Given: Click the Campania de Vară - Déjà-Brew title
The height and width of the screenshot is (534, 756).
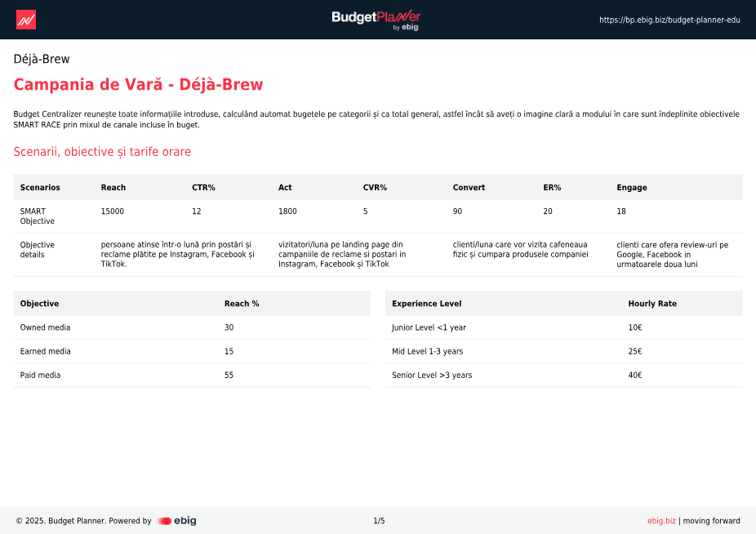Looking at the screenshot, I should click(x=138, y=85).
